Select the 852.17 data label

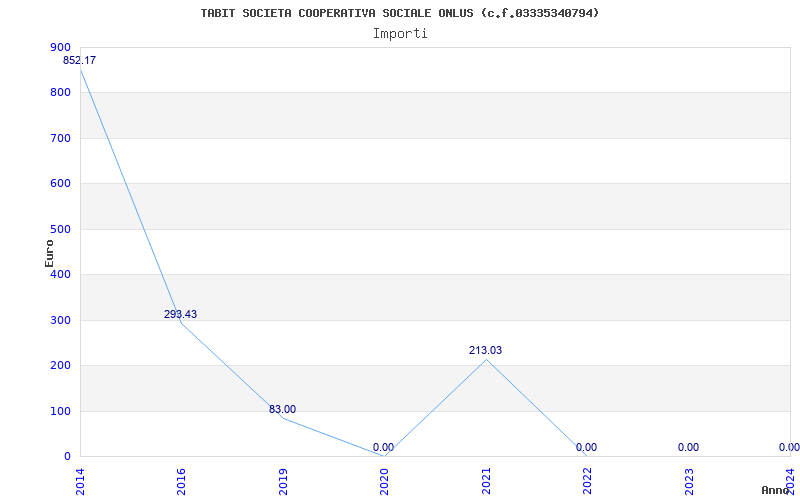coord(79,60)
